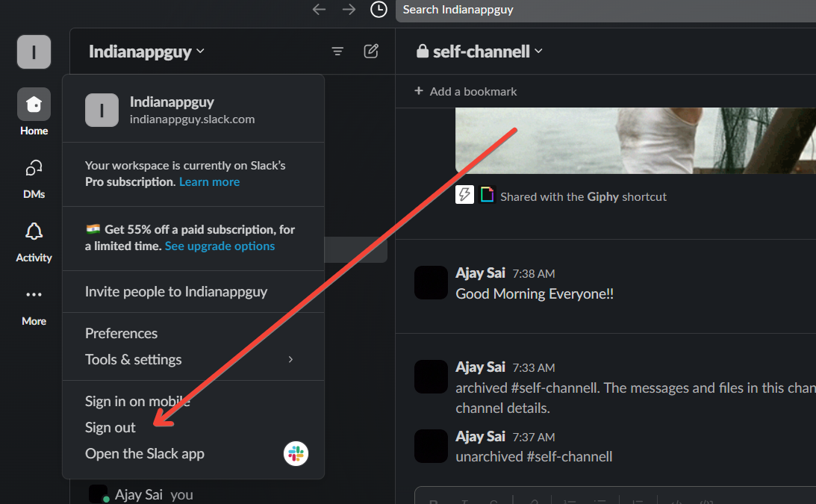The height and width of the screenshot is (504, 816).
Task: Open the Home tab
Action: coord(34,113)
